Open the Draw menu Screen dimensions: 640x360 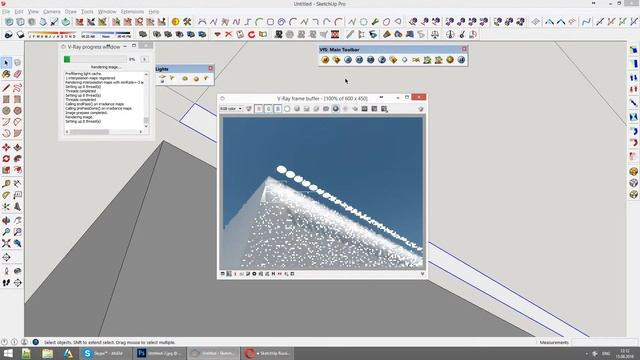(x=71, y=12)
